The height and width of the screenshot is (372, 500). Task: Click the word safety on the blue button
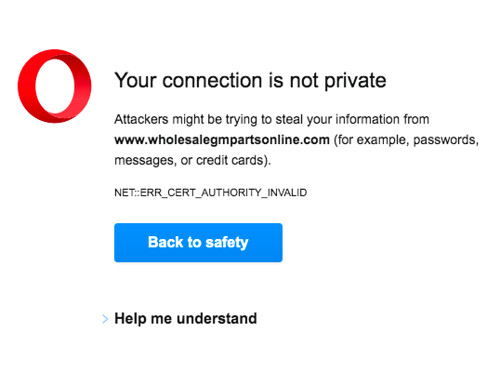pyautogui.click(x=227, y=243)
